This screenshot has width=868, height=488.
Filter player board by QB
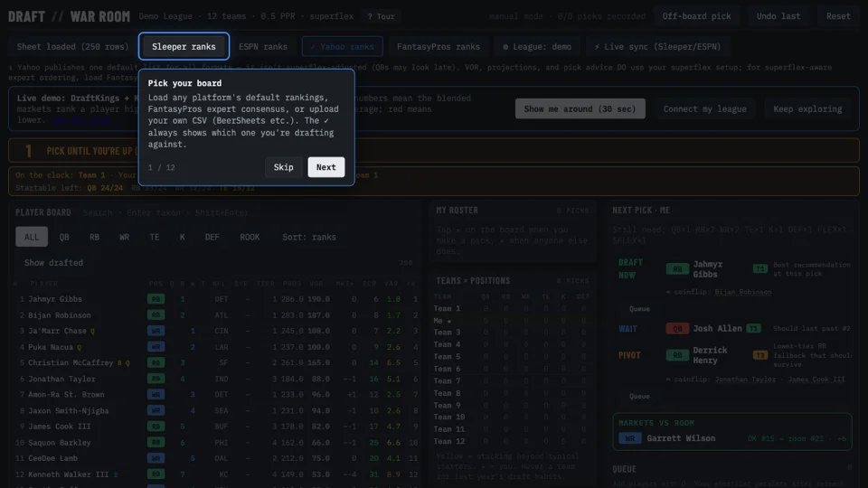64,237
